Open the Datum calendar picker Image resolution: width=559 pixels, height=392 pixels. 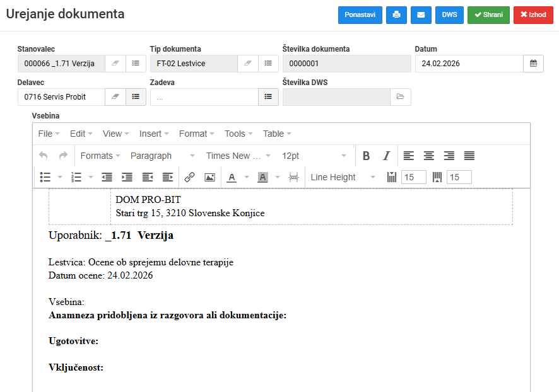pyautogui.click(x=533, y=64)
